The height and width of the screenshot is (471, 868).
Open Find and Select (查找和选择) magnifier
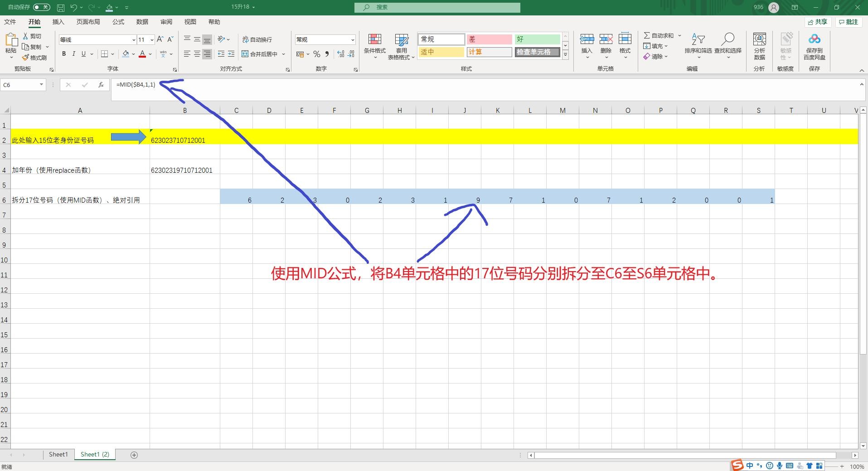pyautogui.click(x=727, y=40)
